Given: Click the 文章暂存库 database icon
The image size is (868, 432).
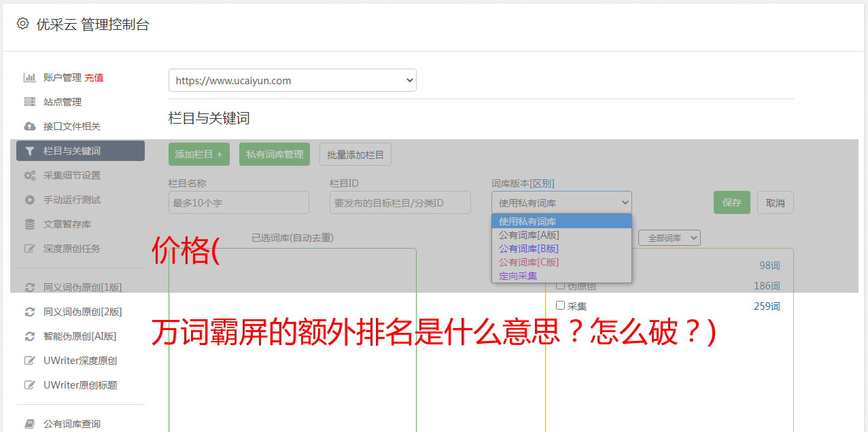Looking at the screenshot, I should coord(29,224).
